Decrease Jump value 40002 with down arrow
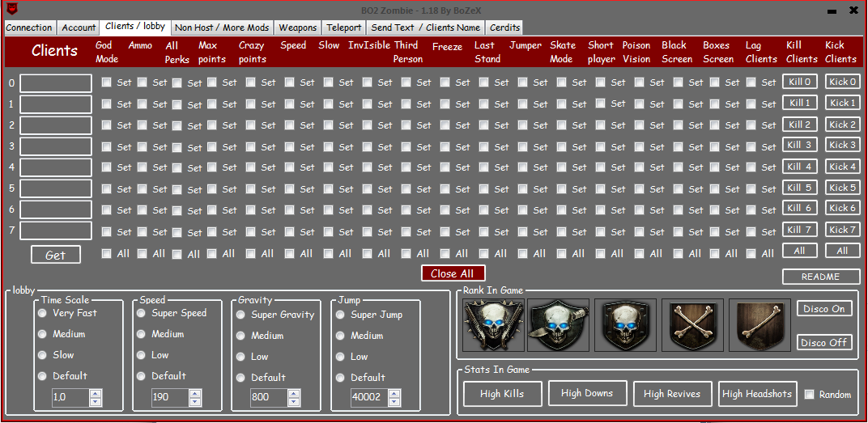Screen dimensions: 868x423 pos(394,401)
